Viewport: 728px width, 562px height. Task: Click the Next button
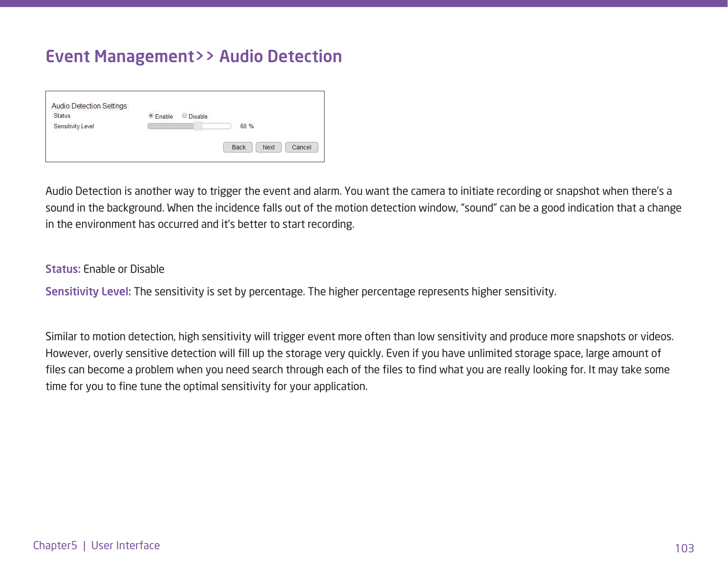click(x=269, y=147)
